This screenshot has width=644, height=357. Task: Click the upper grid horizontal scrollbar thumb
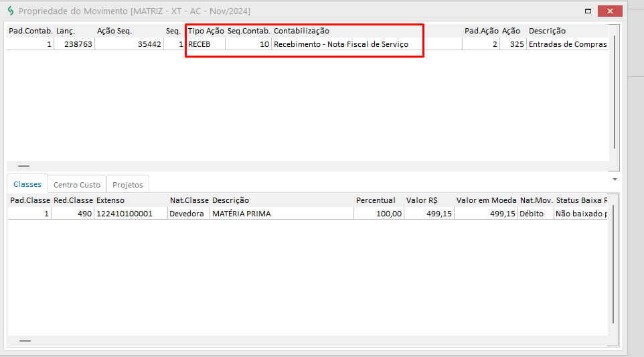pyautogui.click(x=23, y=165)
